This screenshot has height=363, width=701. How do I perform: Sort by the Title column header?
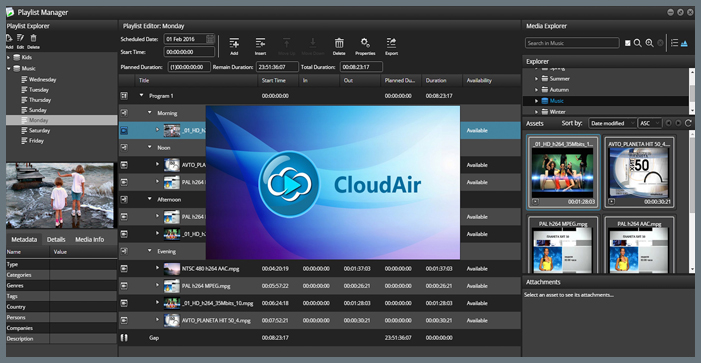(197, 80)
